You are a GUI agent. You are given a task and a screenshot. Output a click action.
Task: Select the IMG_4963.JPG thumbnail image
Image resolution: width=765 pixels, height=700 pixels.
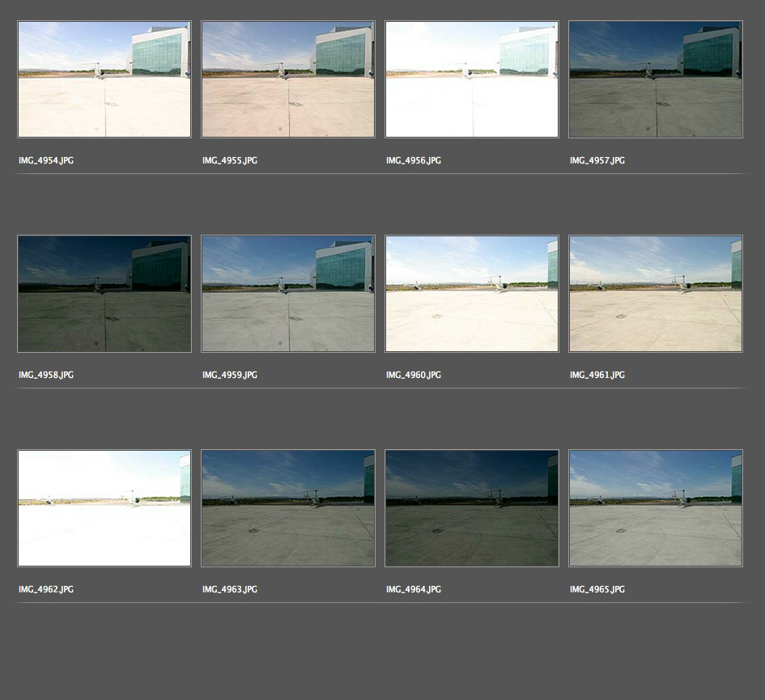[x=288, y=508]
